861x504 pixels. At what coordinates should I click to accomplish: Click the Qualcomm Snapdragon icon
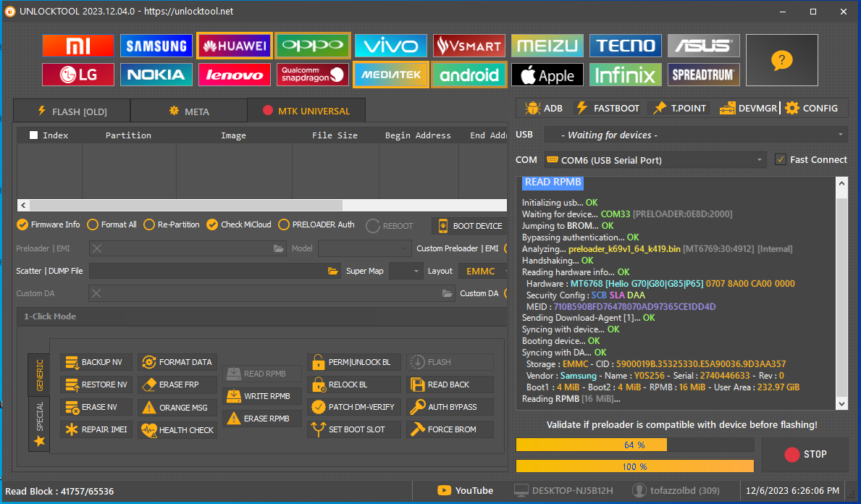click(x=313, y=75)
